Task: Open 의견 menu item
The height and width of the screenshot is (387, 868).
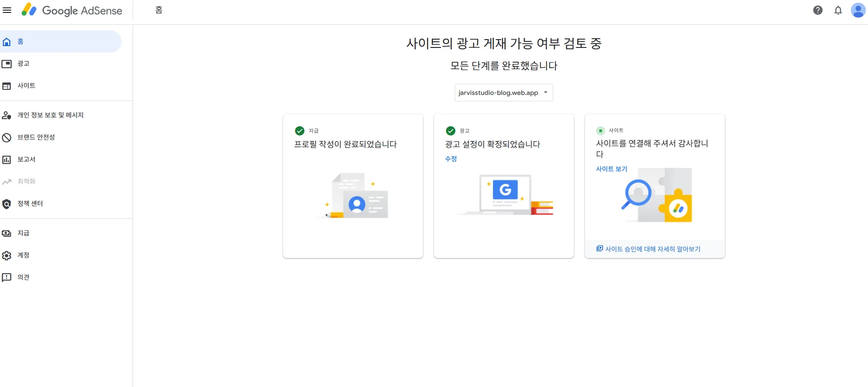Action: (x=61, y=277)
